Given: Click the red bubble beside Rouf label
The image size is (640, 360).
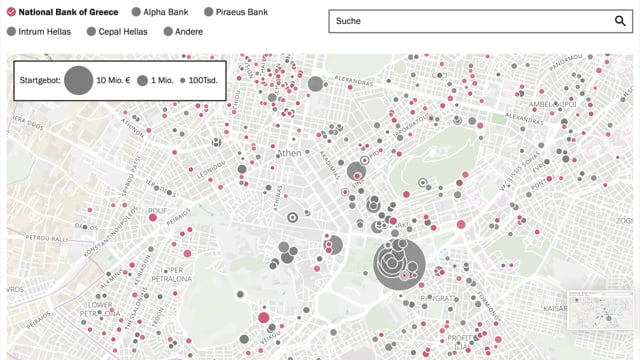Looking at the screenshot, I should (x=153, y=218).
